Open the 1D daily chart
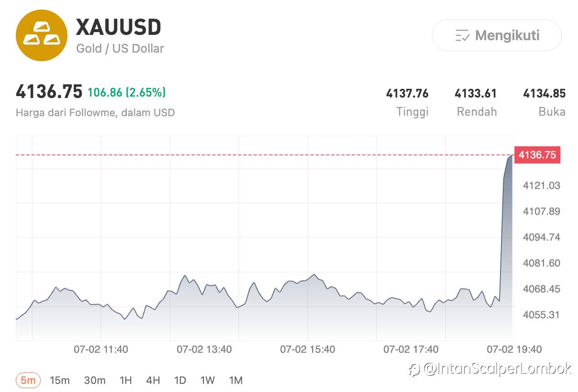Viewport: 578px width, 392px height. (x=180, y=381)
